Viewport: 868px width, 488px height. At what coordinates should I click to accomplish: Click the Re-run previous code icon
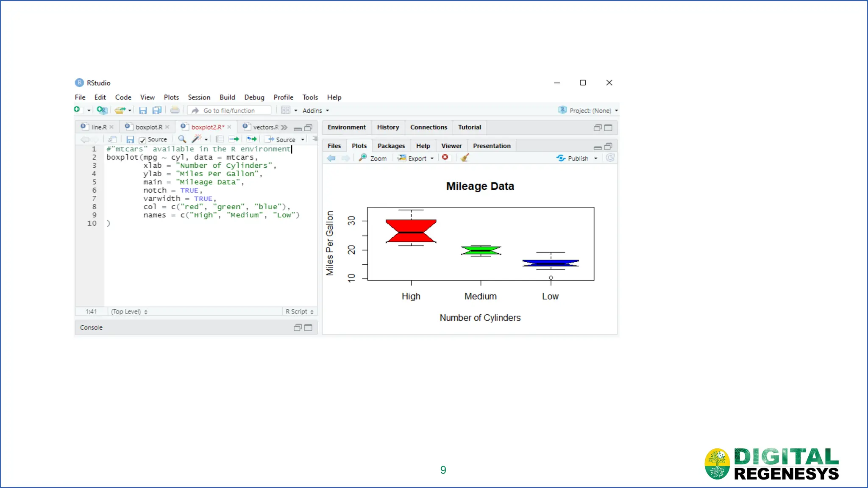pos(252,139)
